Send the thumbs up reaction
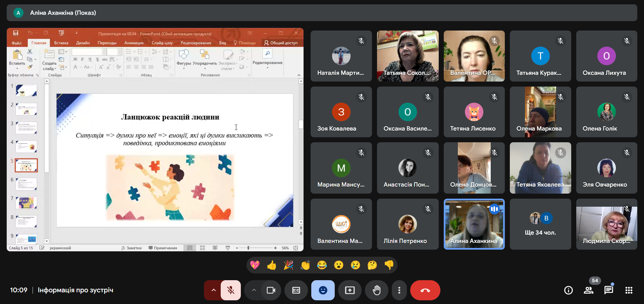 click(x=271, y=265)
